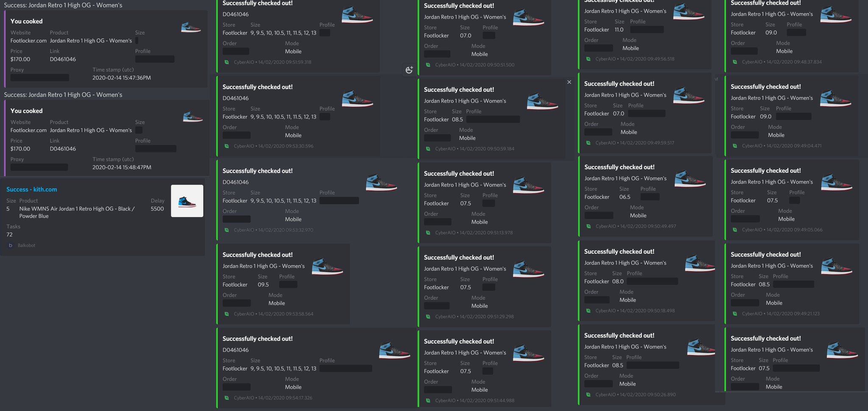Viewport: 868px width, 411px height.
Task: Click CyberAIO icon beside timestamp 09:50:49.497
Action: pos(589,226)
